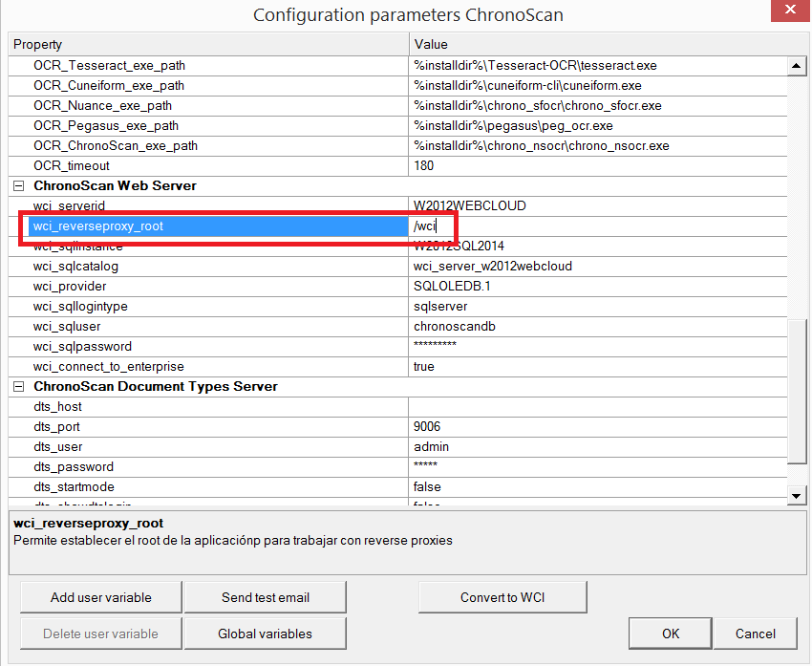
Task: Click the Value column header
Action: point(609,45)
